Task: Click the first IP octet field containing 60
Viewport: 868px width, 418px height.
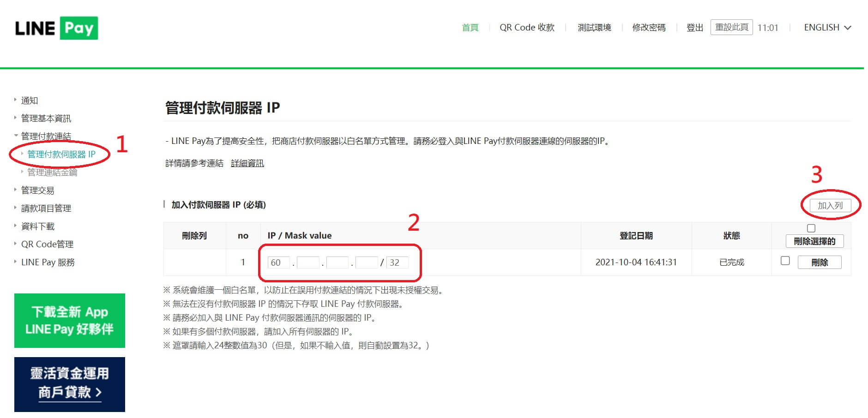Action: point(278,263)
